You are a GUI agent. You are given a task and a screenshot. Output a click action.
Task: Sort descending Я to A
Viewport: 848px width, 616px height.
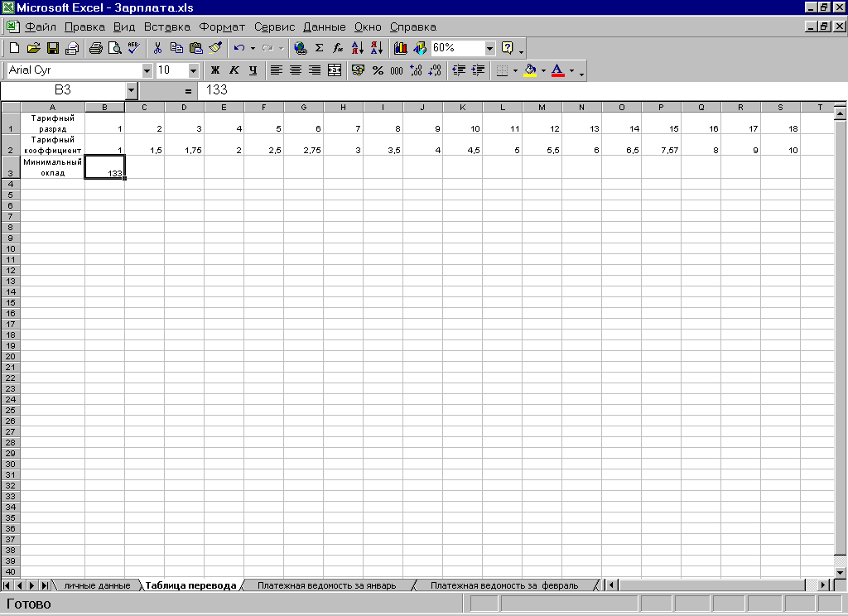click(x=377, y=48)
